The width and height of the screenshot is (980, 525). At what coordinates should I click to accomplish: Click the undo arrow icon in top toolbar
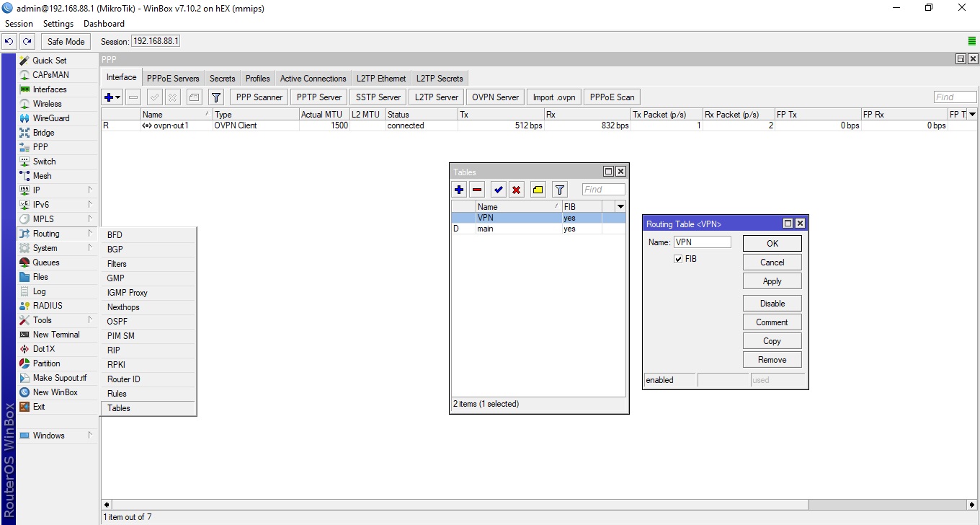coord(9,42)
